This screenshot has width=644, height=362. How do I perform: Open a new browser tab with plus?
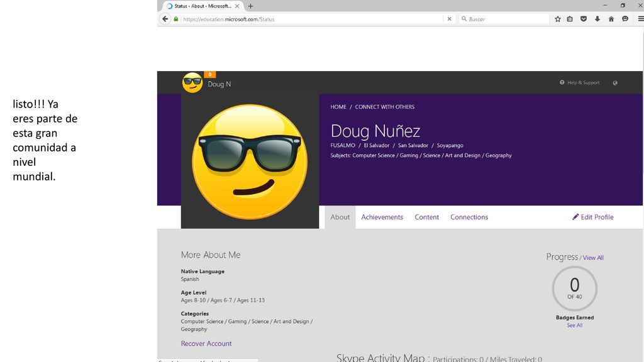[250, 6]
